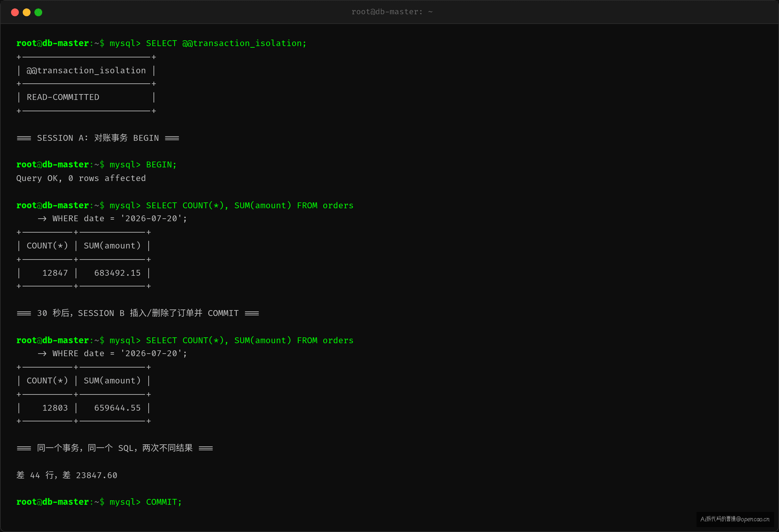Click the Query OK rows affected line
This screenshot has height=532, width=779.
point(81,178)
